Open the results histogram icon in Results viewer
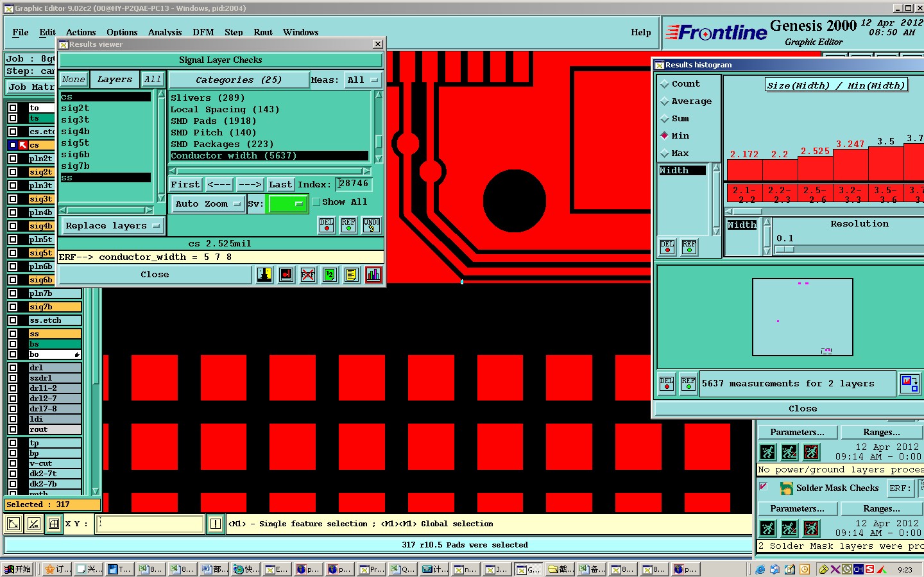Screen dimensions: 924x577 [x=373, y=275]
